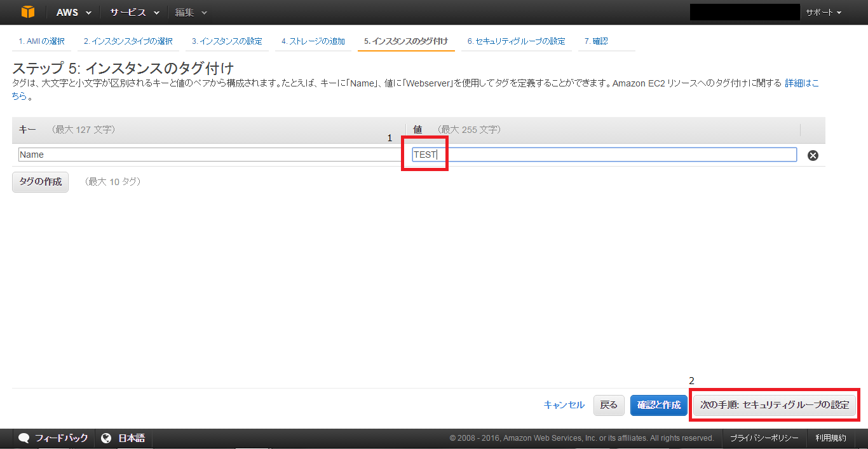Click the feedback speech bubble icon

(x=24, y=438)
